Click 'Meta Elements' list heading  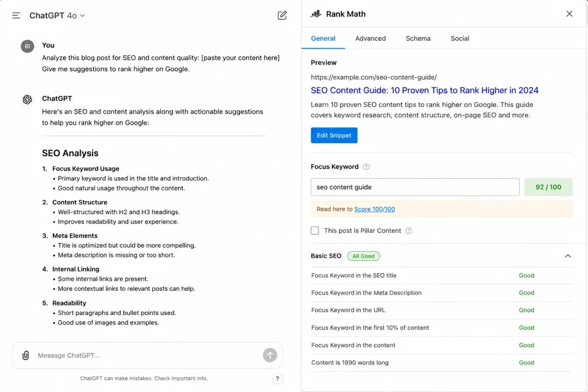pyautogui.click(x=75, y=236)
